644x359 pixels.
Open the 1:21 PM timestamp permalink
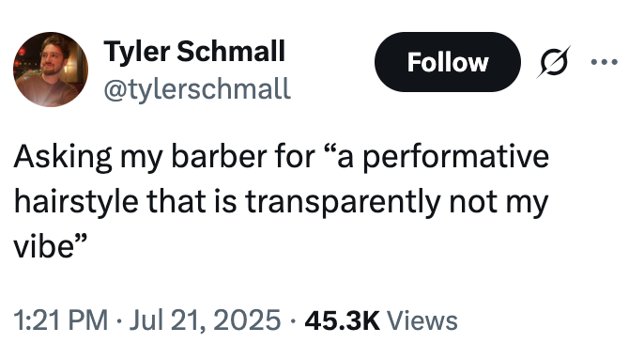(61, 320)
